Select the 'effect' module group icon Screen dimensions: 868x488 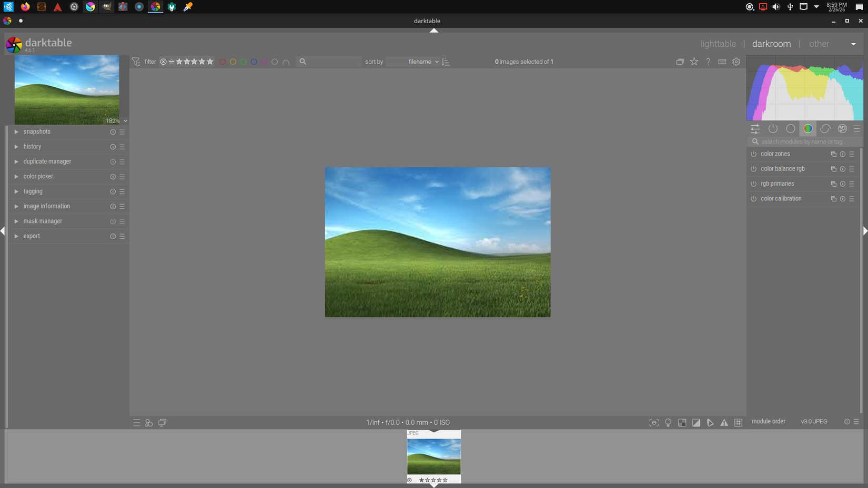[x=842, y=128]
